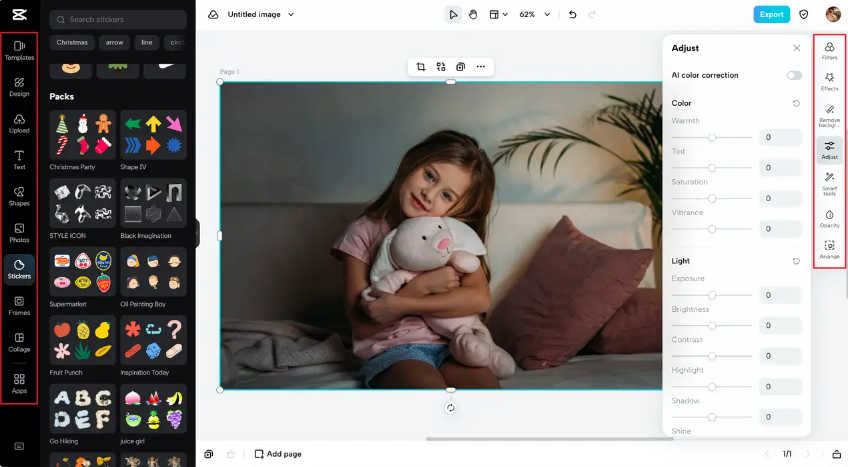Open the Black Imagination sticker pack
Image resolution: width=848 pixels, height=467 pixels.
153,204
